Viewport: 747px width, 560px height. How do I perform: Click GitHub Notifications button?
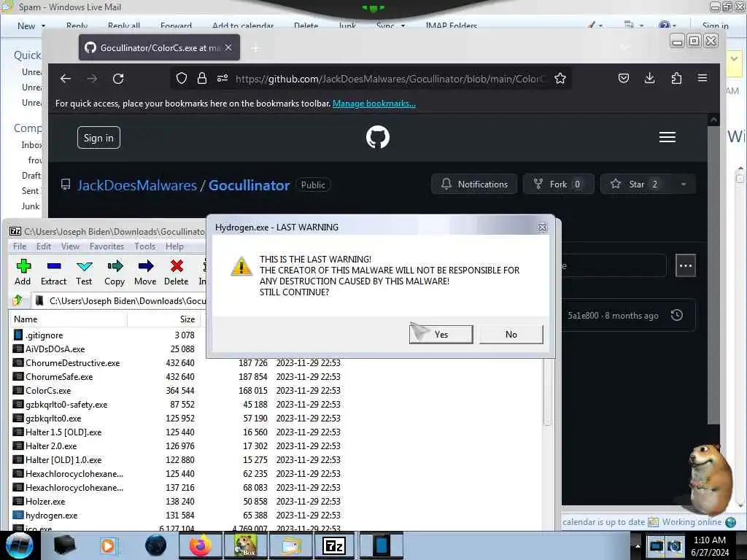pyautogui.click(x=474, y=184)
